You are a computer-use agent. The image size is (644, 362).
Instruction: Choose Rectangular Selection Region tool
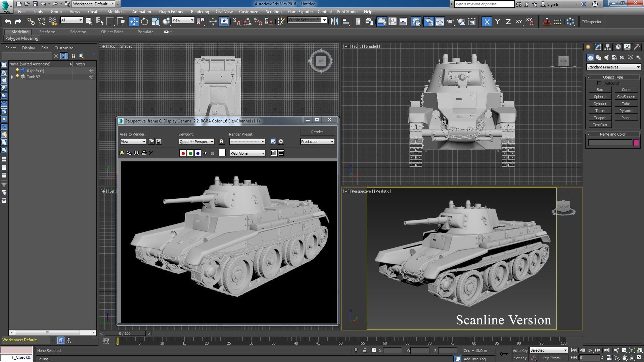click(110, 22)
